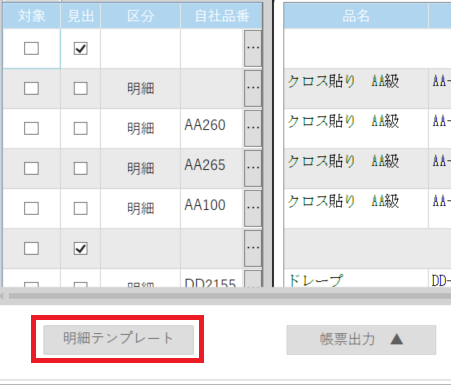Tick 対象 checkbox in AA100 row

tap(31, 208)
